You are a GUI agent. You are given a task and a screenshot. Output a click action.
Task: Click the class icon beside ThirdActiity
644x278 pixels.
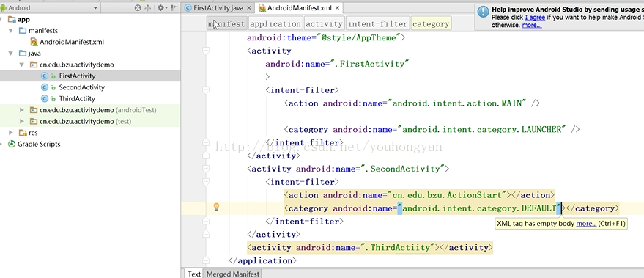[45, 99]
